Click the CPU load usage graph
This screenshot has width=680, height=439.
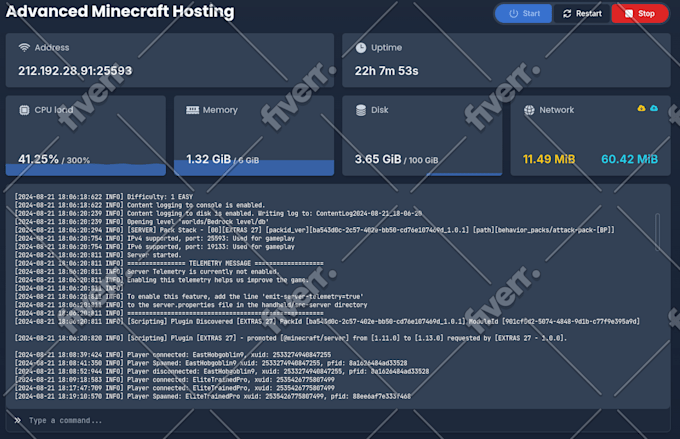coord(86,169)
